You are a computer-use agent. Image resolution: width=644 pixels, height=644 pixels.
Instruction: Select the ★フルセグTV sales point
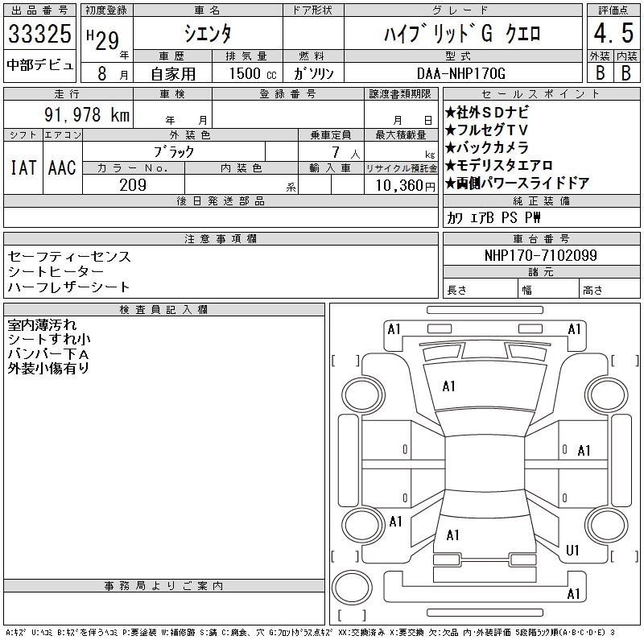point(486,130)
